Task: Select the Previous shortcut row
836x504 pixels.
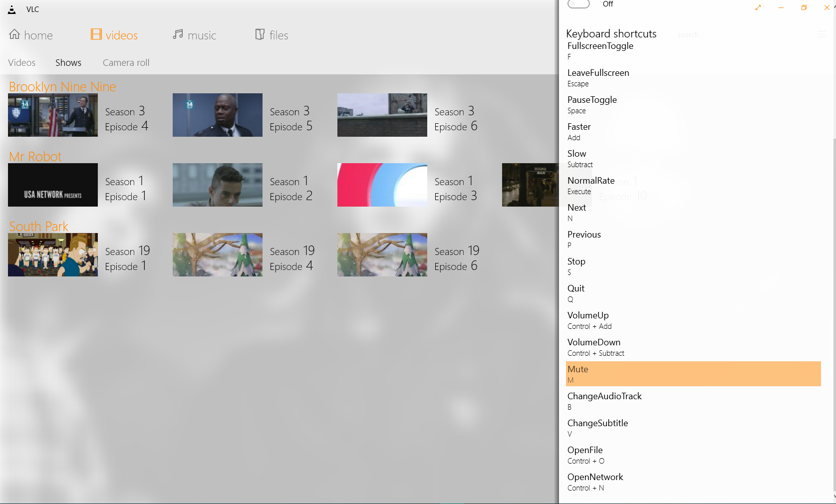Action: pos(693,239)
